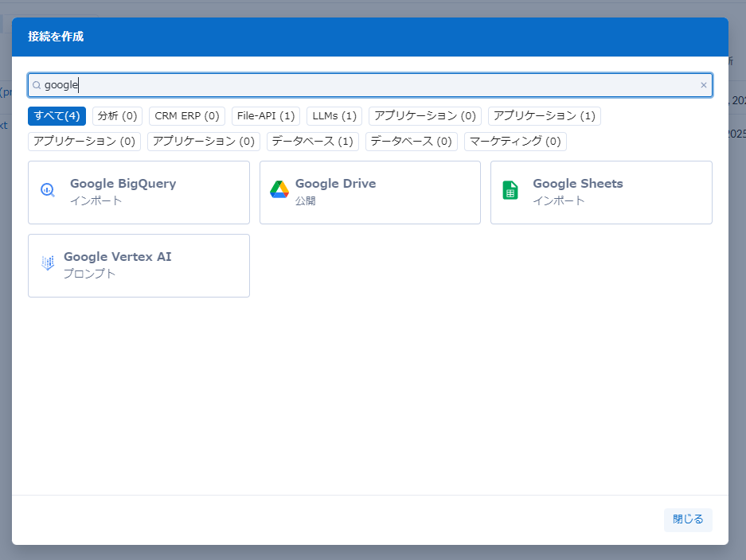Clear the search text with the × icon
This screenshot has width=746, height=560.
coord(703,85)
